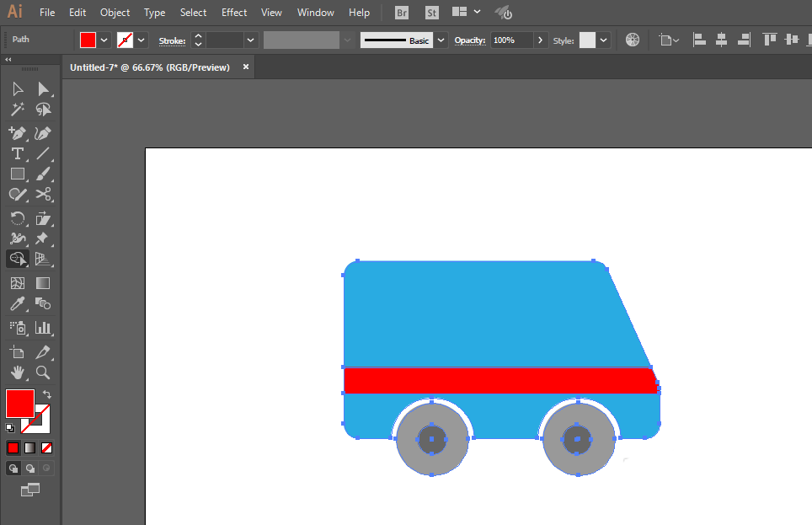Select the Magic Wand tool
Screen dimensions: 812x525
click(17, 110)
